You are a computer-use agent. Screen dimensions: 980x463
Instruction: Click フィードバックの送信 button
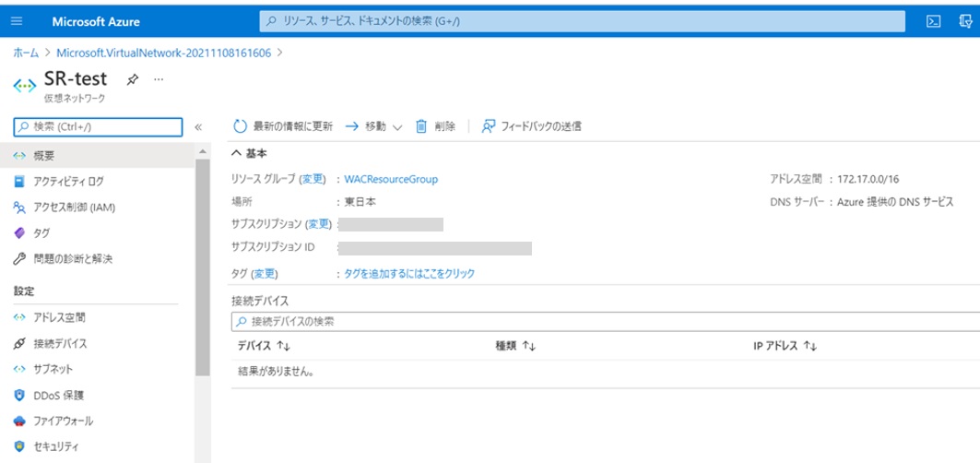(x=531, y=126)
